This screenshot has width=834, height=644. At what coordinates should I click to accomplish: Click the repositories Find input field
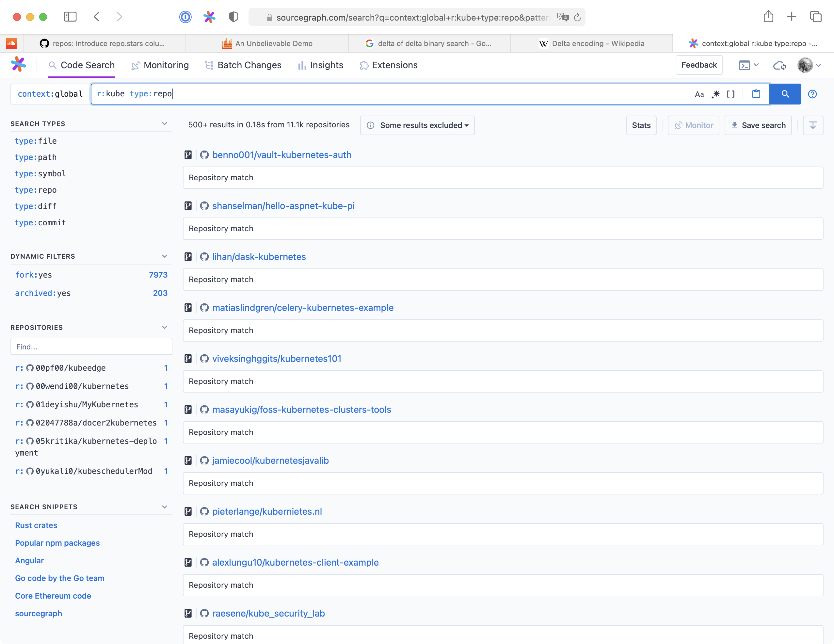coord(91,346)
